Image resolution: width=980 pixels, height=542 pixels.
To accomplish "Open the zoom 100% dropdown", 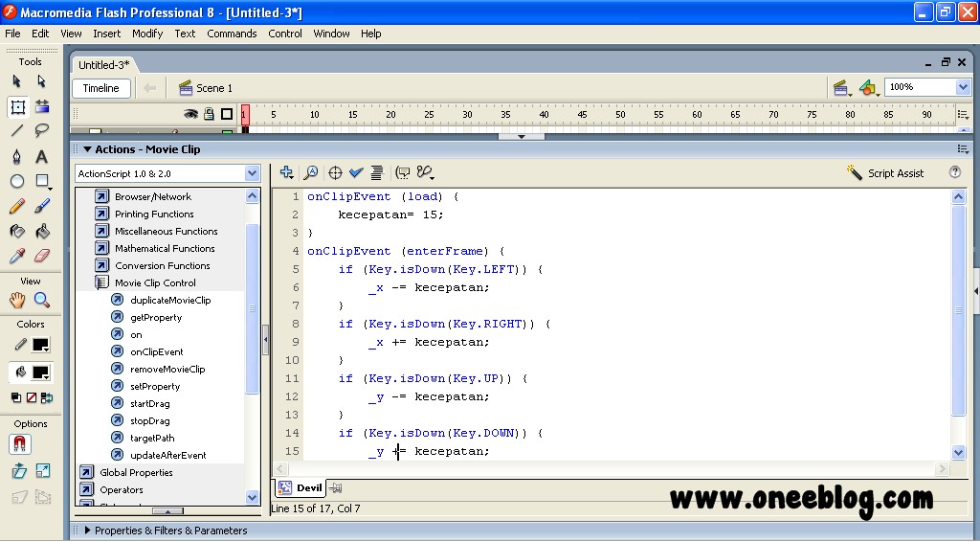I will pyautogui.click(x=963, y=87).
